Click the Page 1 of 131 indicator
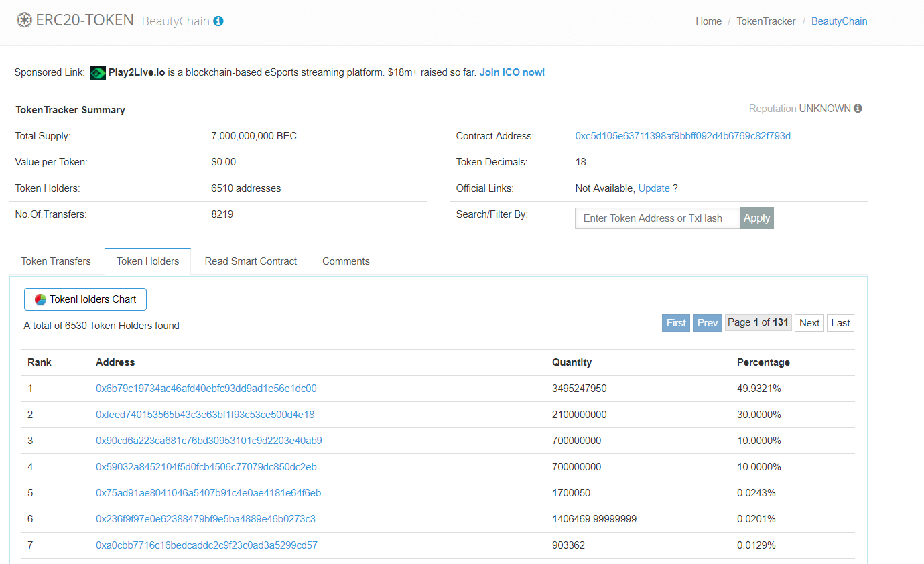This screenshot has width=924, height=564. pos(758,323)
